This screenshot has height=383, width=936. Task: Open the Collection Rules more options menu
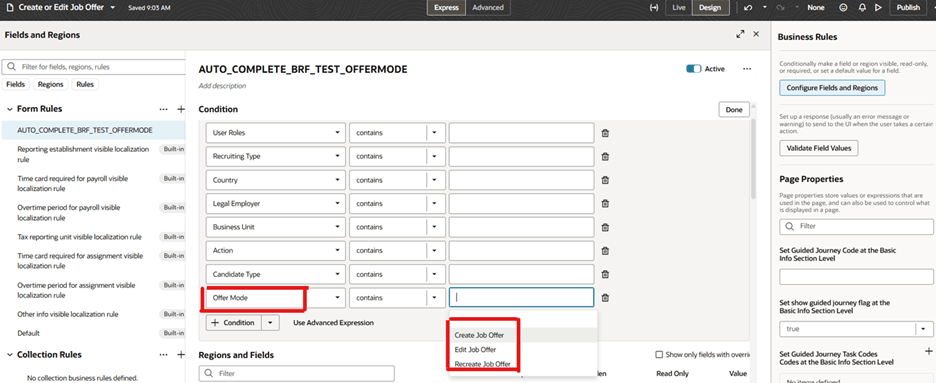tap(164, 355)
